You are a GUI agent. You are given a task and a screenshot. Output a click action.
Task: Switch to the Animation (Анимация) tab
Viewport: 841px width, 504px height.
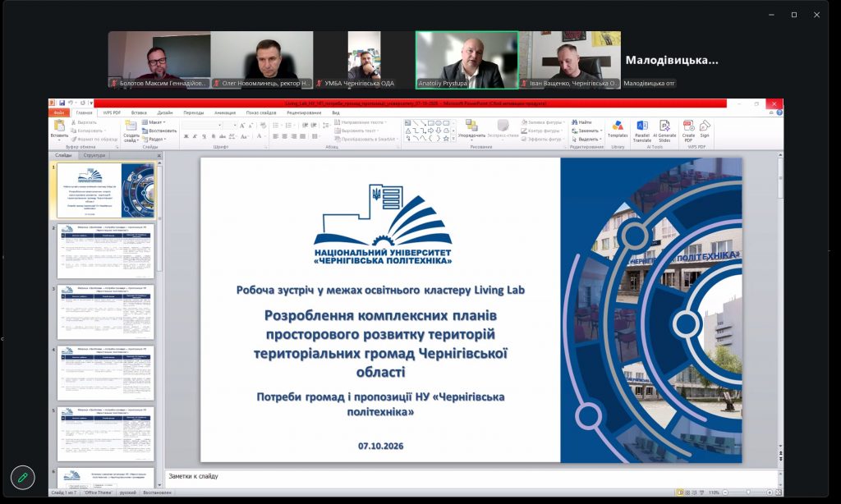coord(225,112)
